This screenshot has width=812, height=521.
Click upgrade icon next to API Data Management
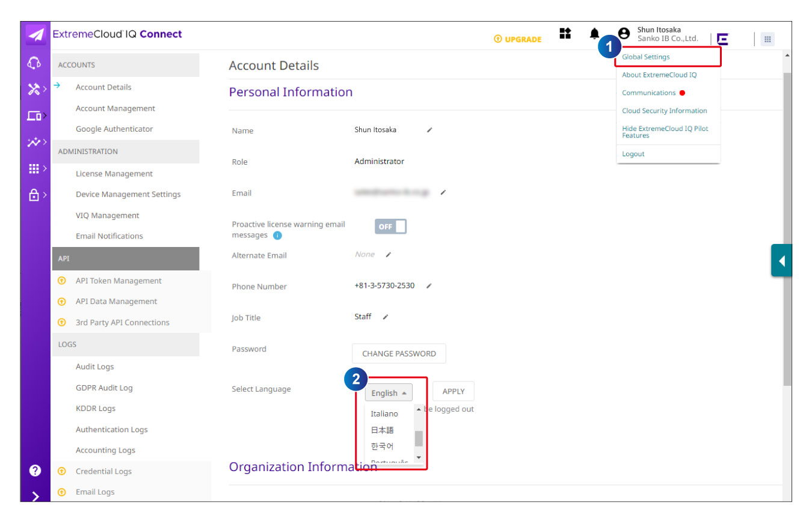pyautogui.click(x=61, y=302)
